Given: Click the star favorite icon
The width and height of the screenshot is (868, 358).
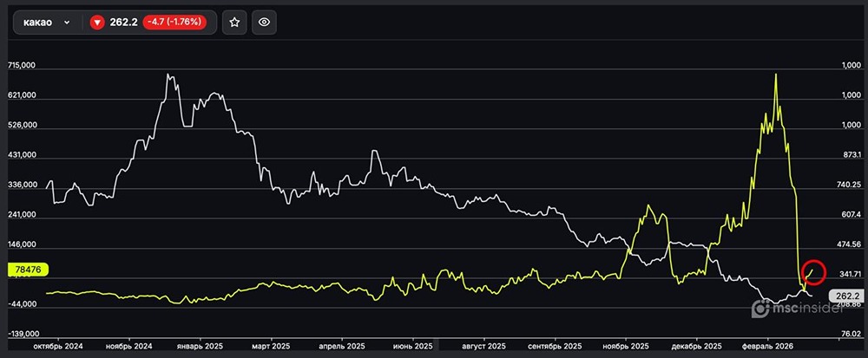Looking at the screenshot, I should coord(234,23).
